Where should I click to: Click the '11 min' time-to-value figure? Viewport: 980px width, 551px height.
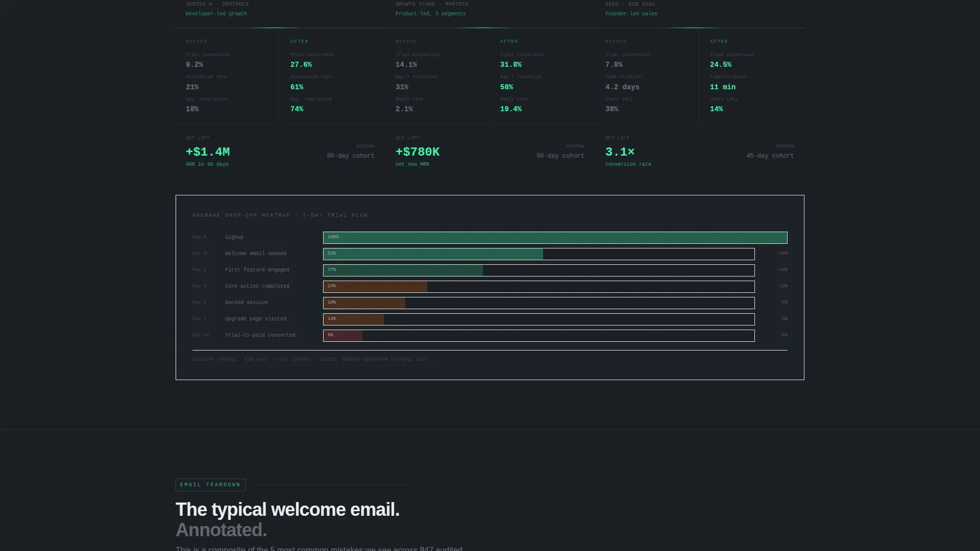point(723,87)
